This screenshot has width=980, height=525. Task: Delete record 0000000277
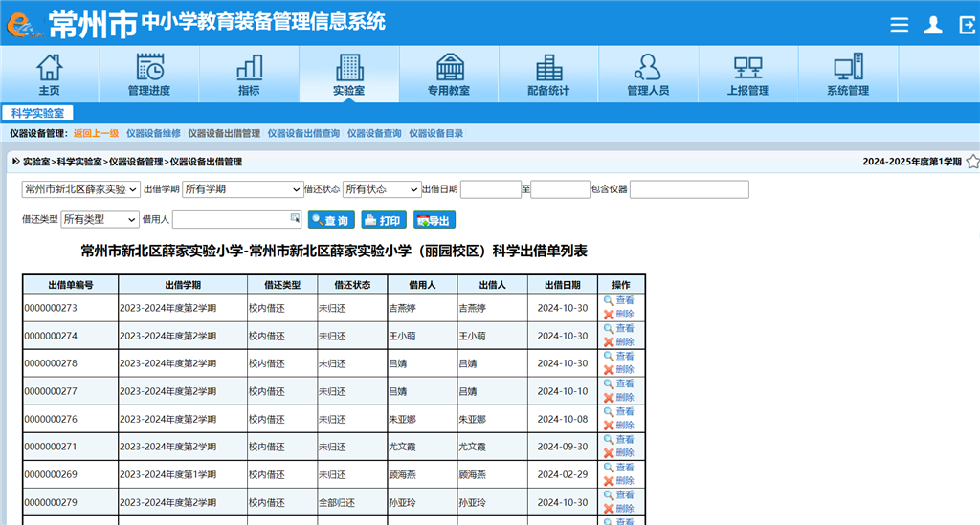619,398
